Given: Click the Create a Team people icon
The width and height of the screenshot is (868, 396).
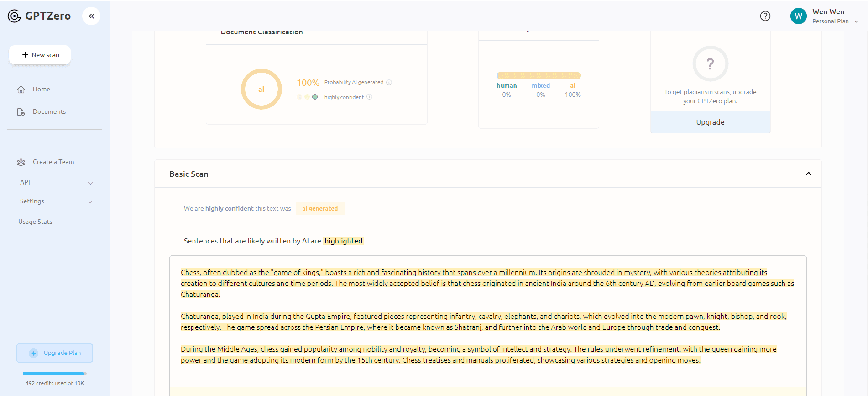Looking at the screenshot, I should pos(21,162).
